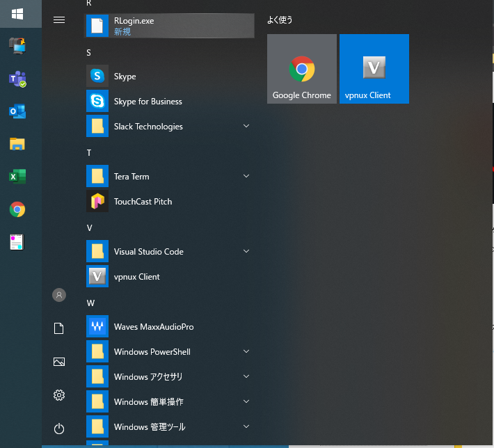
Task: Launch Excel from the taskbar
Action: [x=17, y=177]
